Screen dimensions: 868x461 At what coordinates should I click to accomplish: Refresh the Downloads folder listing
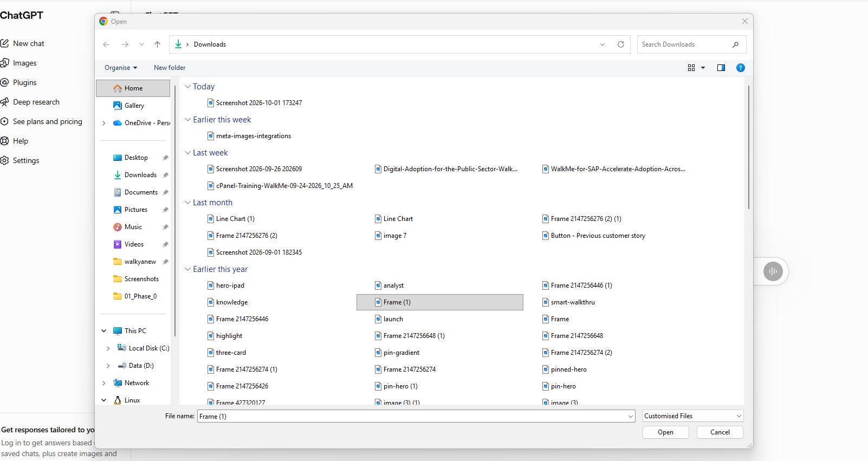click(621, 44)
